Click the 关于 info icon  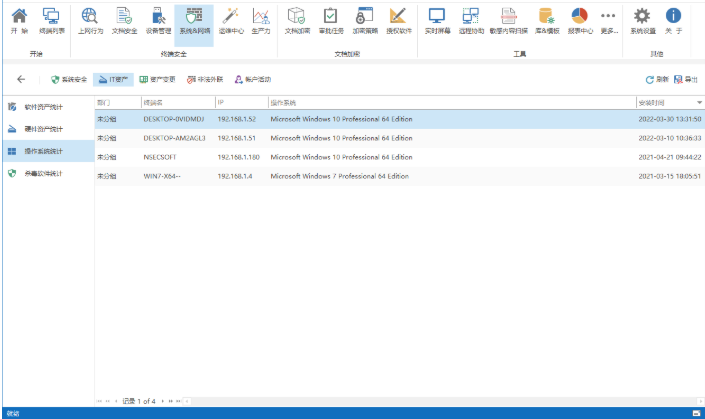pos(674,21)
